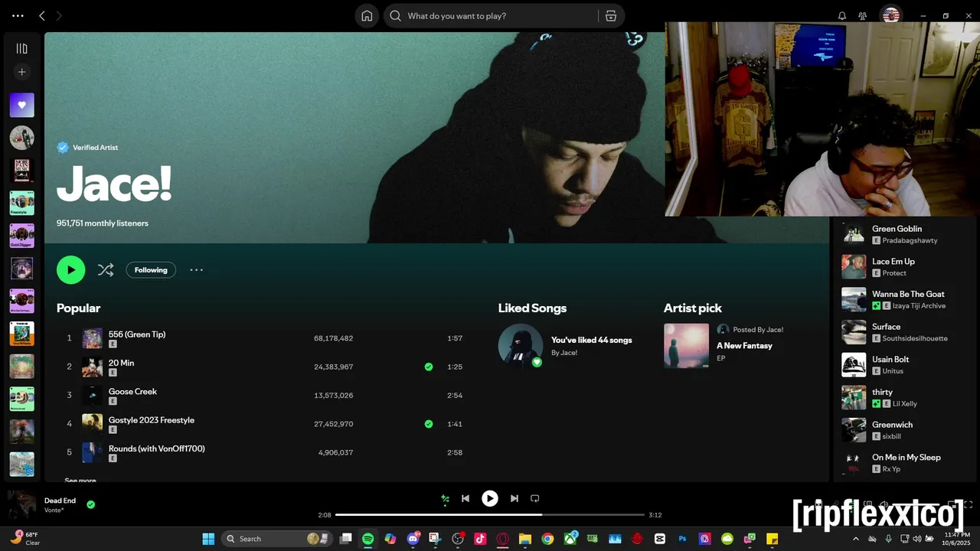This screenshot has height=551, width=980.
Task: Seek within the song progress bar
Action: [490, 515]
